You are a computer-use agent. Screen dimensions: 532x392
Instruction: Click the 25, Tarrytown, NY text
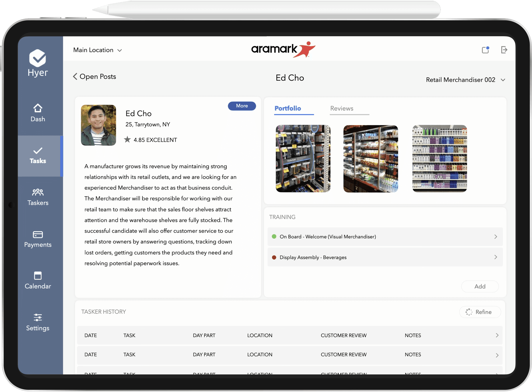click(148, 124)
